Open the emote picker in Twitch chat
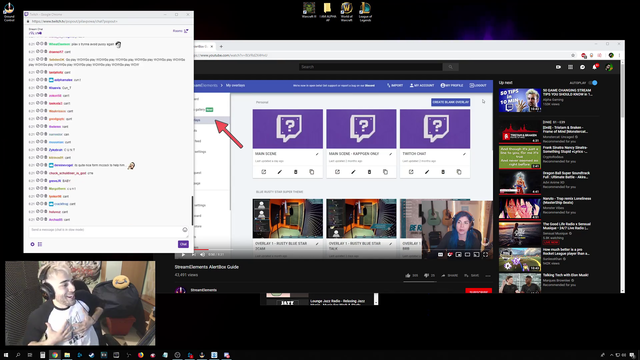This screenshot has height=360, width=640. 184,230
